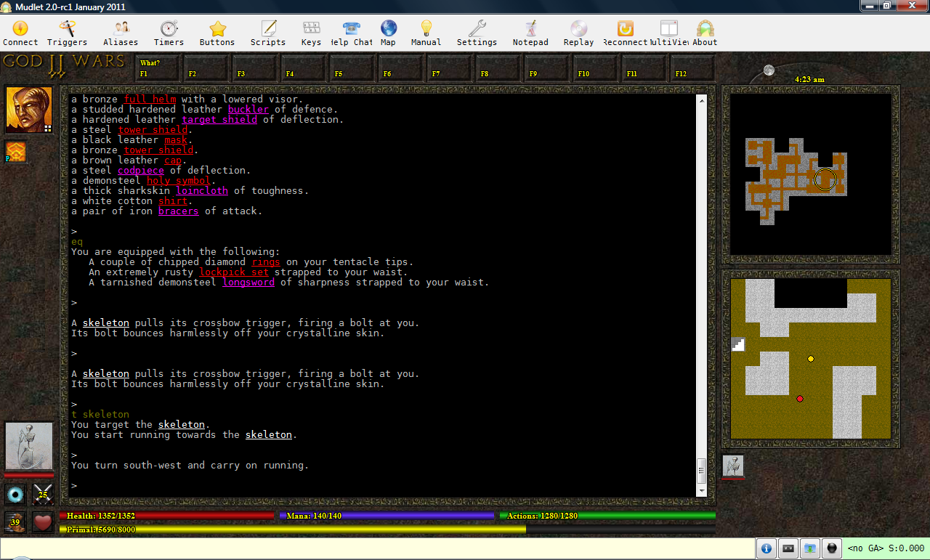Click the 'longsword' equipment link

pyautogui.click(x=248, y=283)
